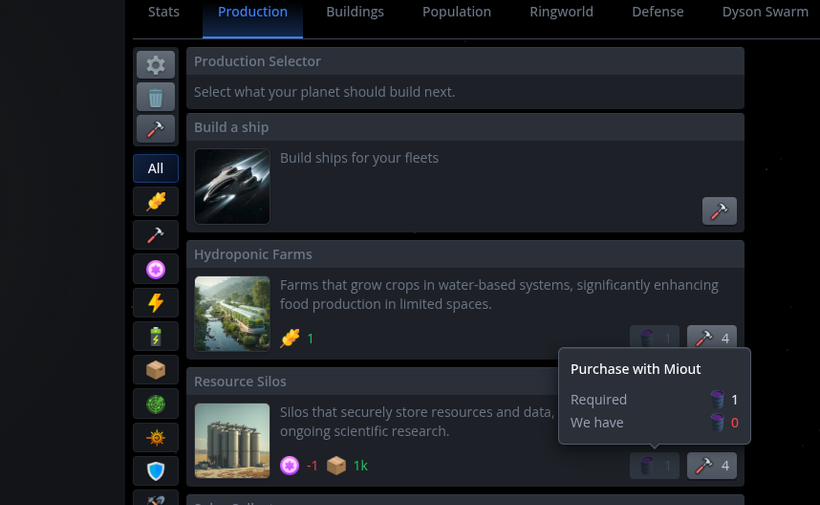Select the green radar filter icon
Image resolution: width=820 pixels, height=505 pixels.
tap(156, 404)
